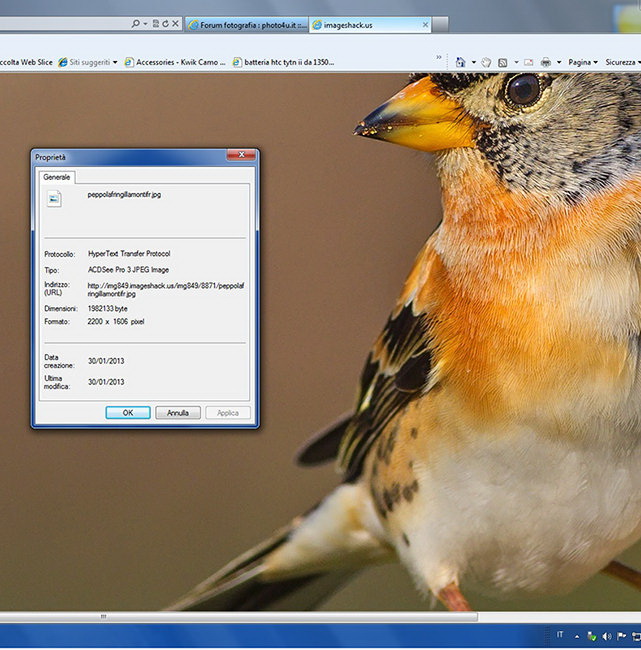Expand favorites bar overflow chevron

[439, 57]
